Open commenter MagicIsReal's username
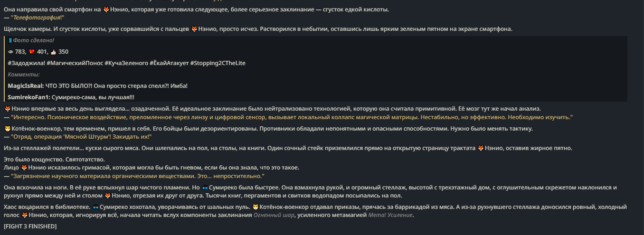644x235 pixels. pyautogui.click(x=25, y=86)
